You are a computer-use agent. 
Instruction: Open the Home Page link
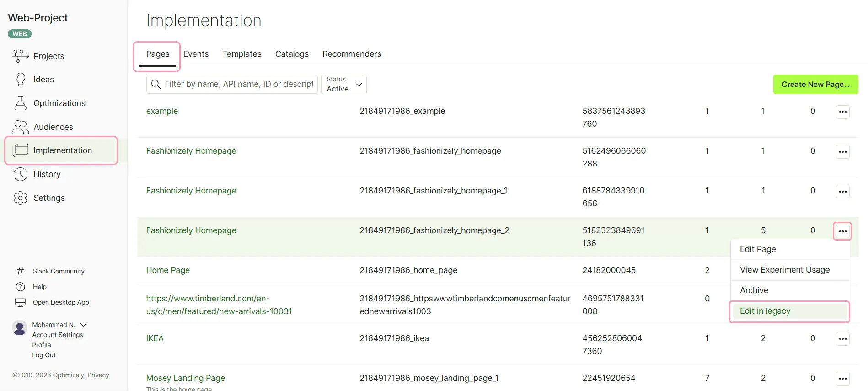(x=168, y=270)
